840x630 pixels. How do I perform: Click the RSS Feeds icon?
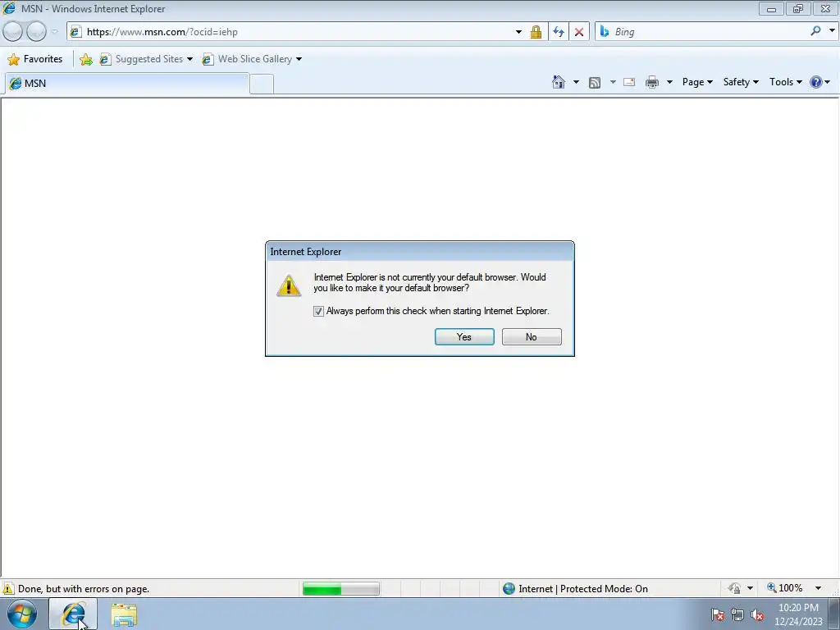pyautogui.click(x=595, y=82)
